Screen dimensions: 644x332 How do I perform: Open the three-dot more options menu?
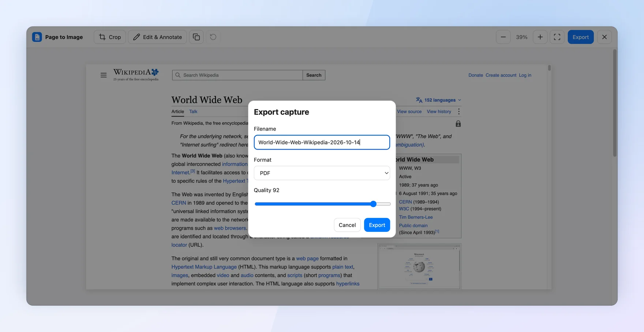click(459, 112)
